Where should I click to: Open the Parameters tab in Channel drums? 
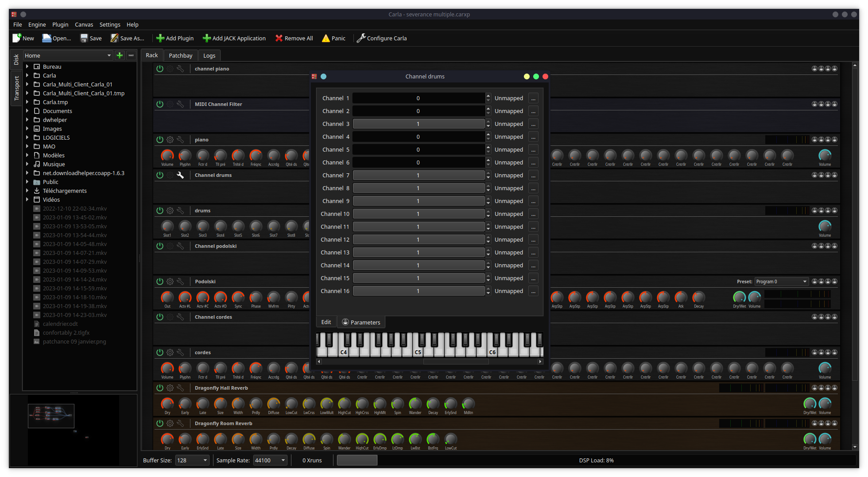coord(361,322)
